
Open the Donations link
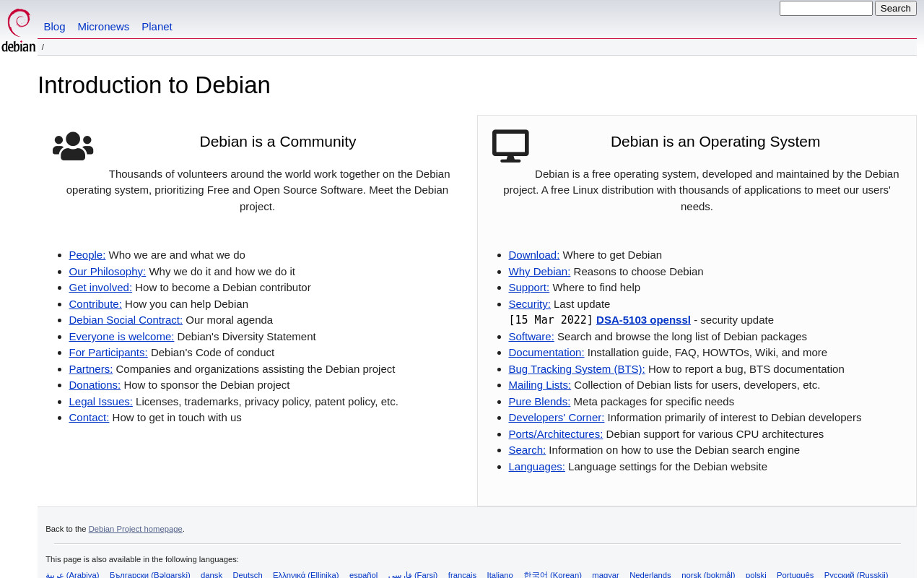95,385
